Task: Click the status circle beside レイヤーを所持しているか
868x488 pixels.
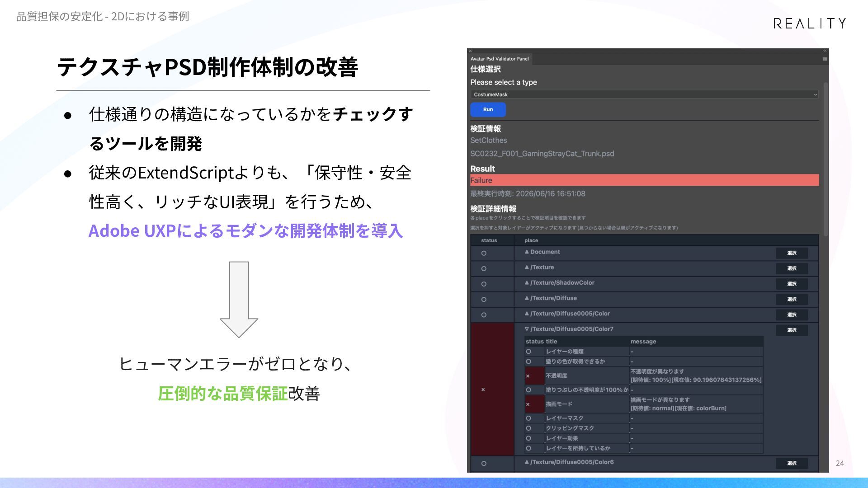Action: click(528, 448)
